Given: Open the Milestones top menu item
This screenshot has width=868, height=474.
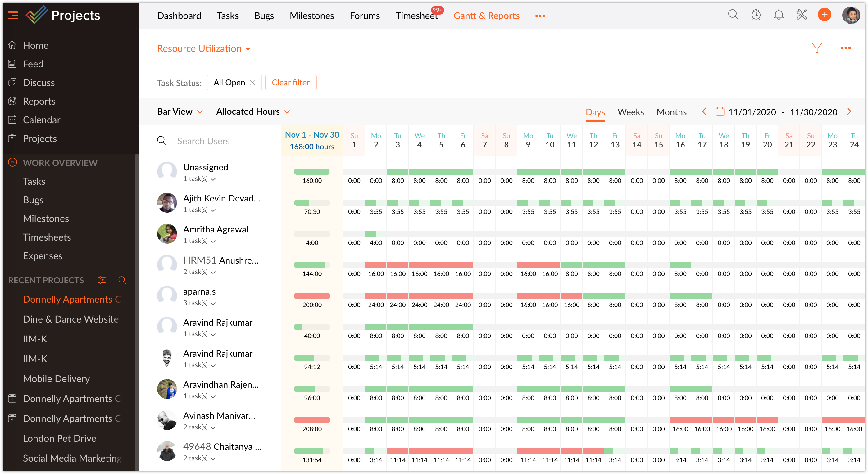Looking at the screenshot, I should click(x=312, y=16).
